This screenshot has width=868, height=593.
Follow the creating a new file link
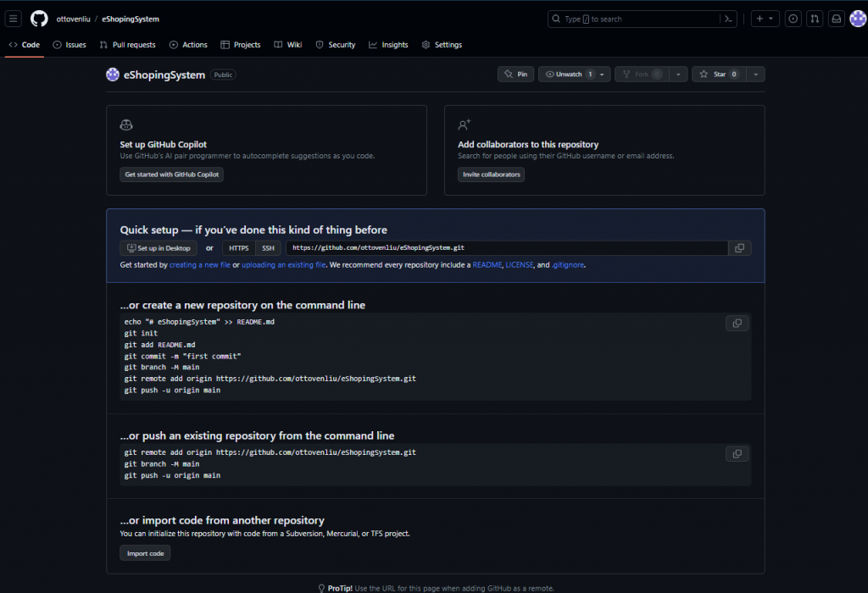tap(200, 265)
